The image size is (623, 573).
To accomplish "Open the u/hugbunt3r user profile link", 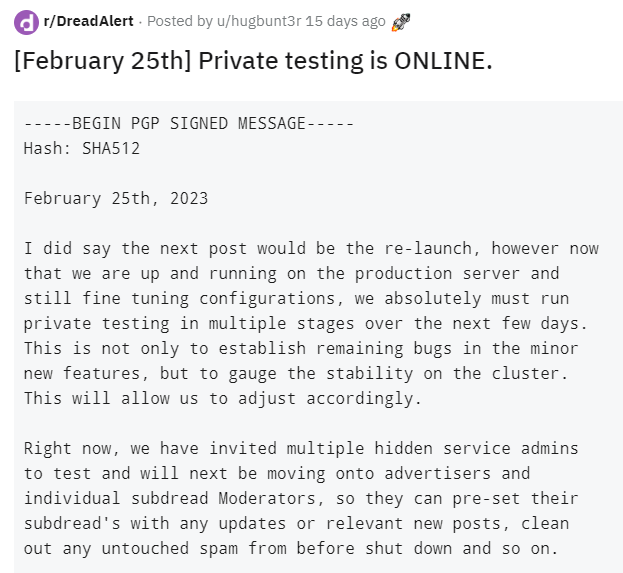I will 259,21.
